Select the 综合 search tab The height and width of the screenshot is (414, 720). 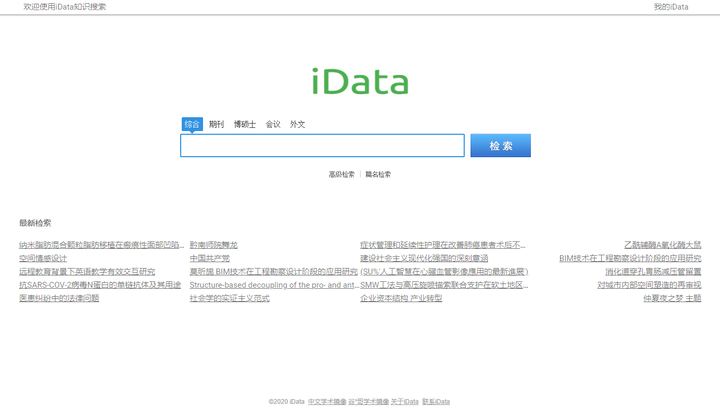pyautogui.click(x=192, y=124)
